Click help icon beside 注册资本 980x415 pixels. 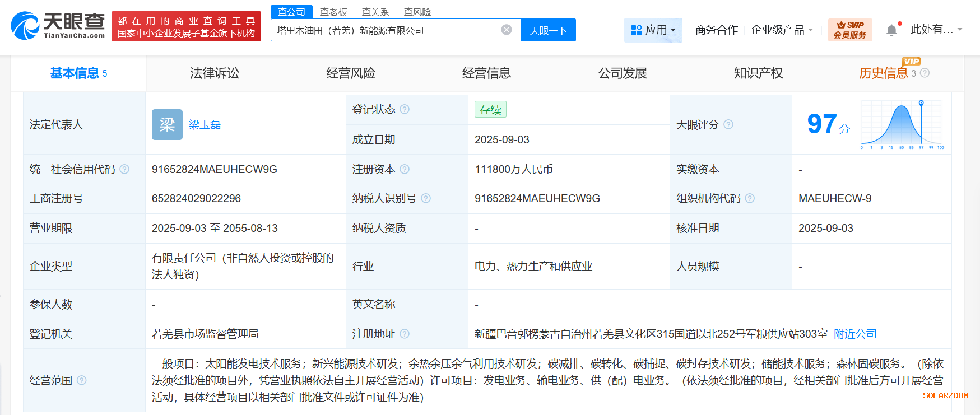point(405,169)
